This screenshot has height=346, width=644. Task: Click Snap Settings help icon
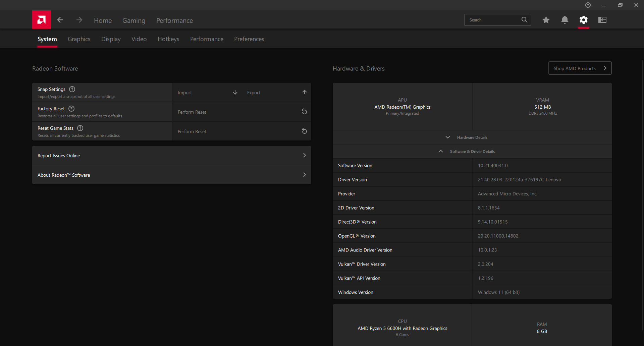pyautogui.click(x=72, y=89)
